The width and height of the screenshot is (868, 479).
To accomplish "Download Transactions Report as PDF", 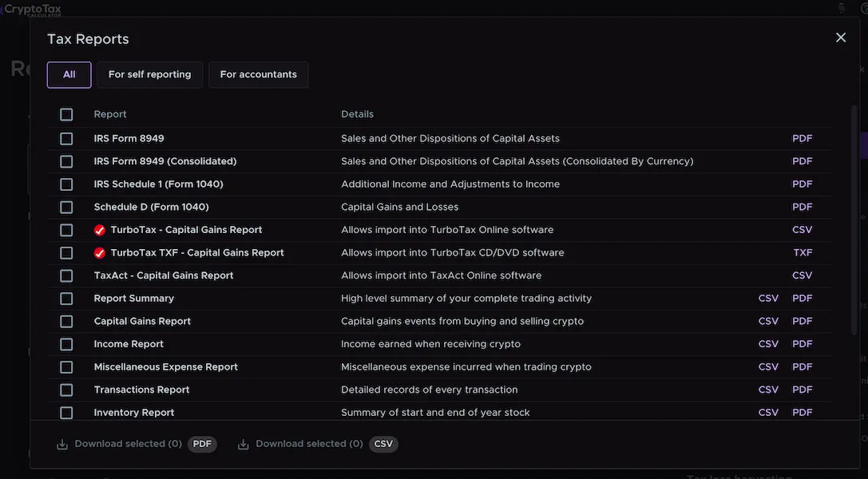I will 803,390.
